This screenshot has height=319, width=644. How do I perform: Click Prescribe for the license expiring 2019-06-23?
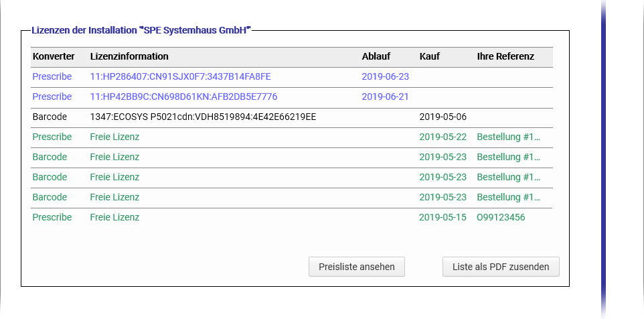click(x=52, y=76)
